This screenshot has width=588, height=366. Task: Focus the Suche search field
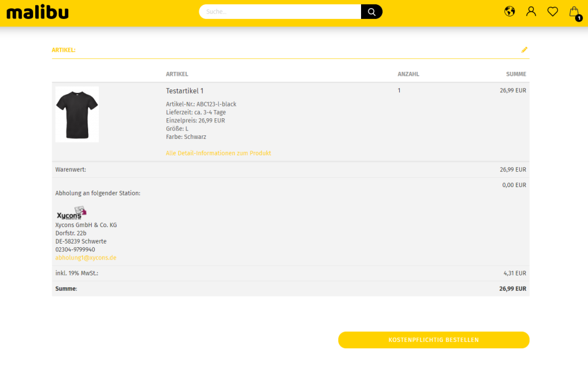pos(280,12)
